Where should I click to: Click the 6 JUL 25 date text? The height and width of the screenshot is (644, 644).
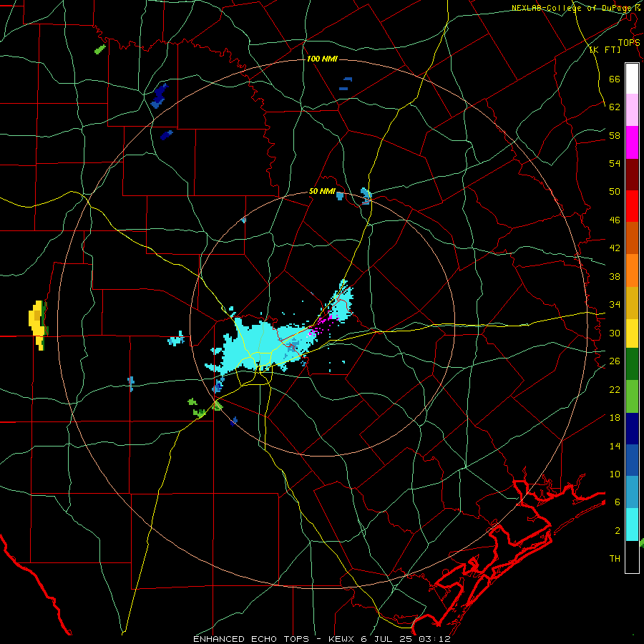388,639
